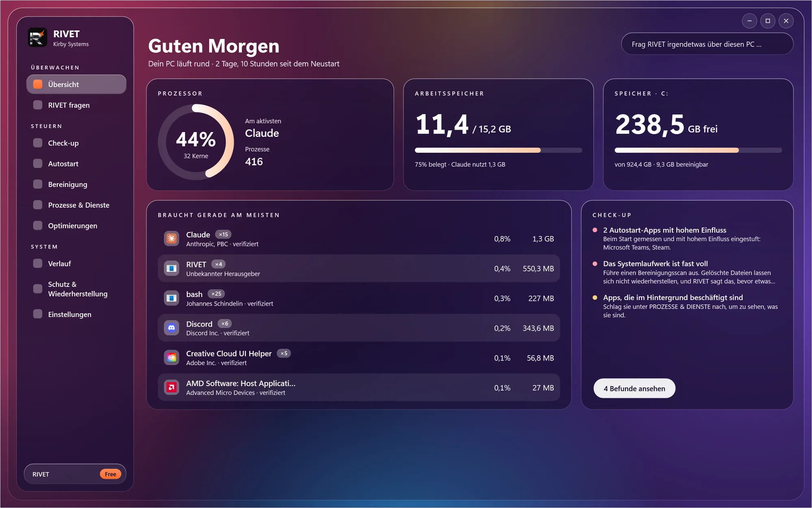Click the icon beside Verlauf
The width and height of the screenshot is (812, 508).
(38, 263)
